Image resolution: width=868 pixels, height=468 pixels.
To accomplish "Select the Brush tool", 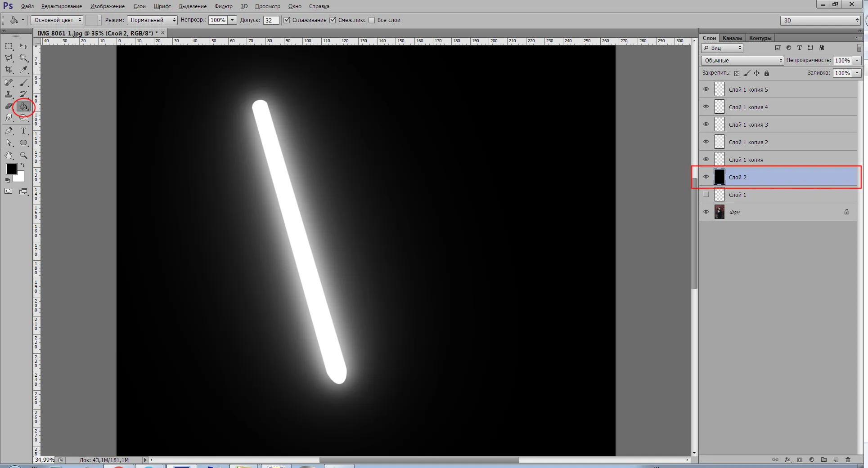I will tap(23, 83).
